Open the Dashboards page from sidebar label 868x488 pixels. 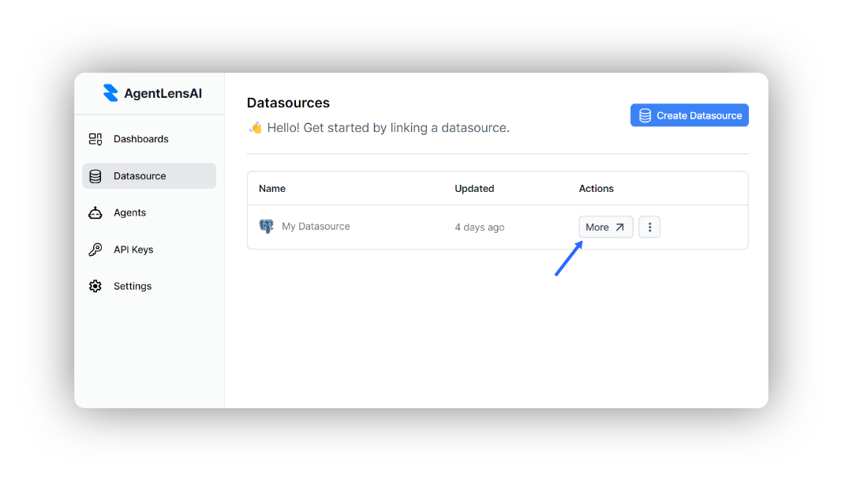[x=141, y=139]
